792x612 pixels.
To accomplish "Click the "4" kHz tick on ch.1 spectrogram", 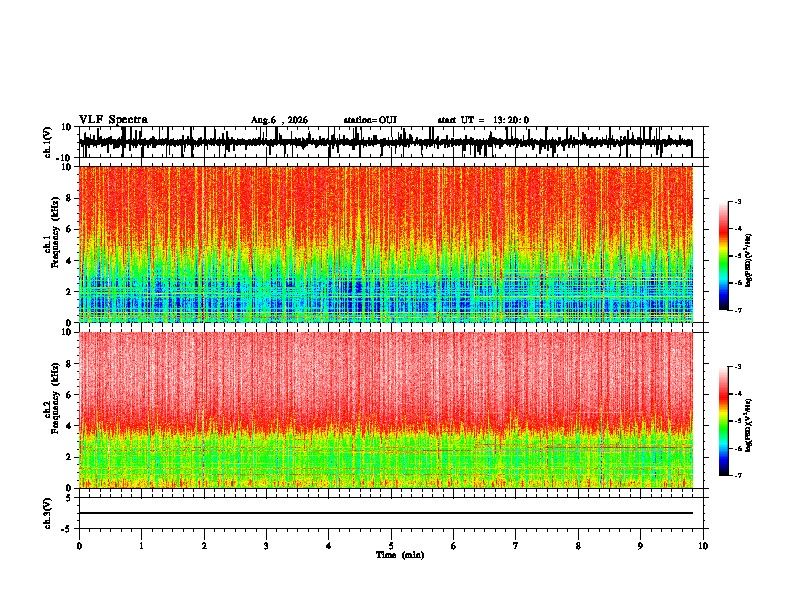I will (70, 261).
